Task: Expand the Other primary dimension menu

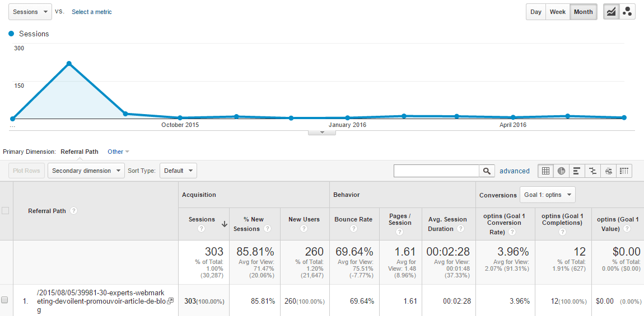Action: pos(118,152)
